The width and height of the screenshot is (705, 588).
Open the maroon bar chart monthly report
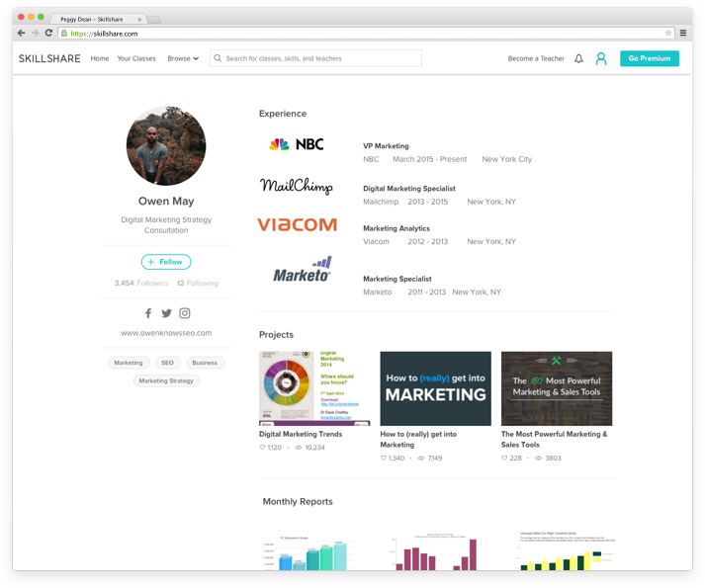click(x=436, y=553)
